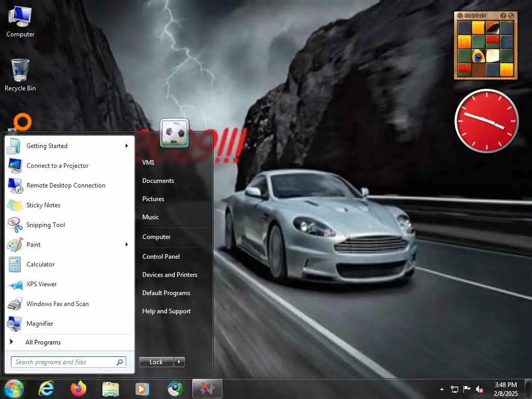The width and height of the screenshot is (532, 399).
Task: Click the Lock button
Action: (x=156, y=362)
